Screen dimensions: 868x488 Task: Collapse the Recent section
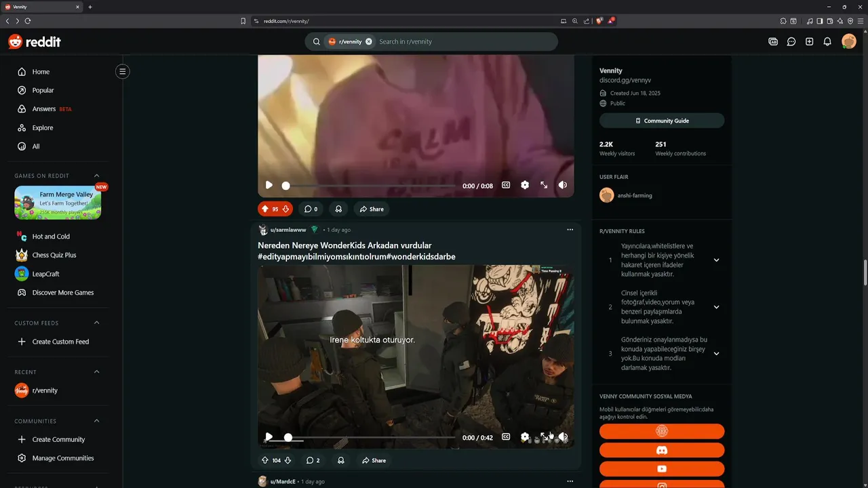(x=96, y=371)
